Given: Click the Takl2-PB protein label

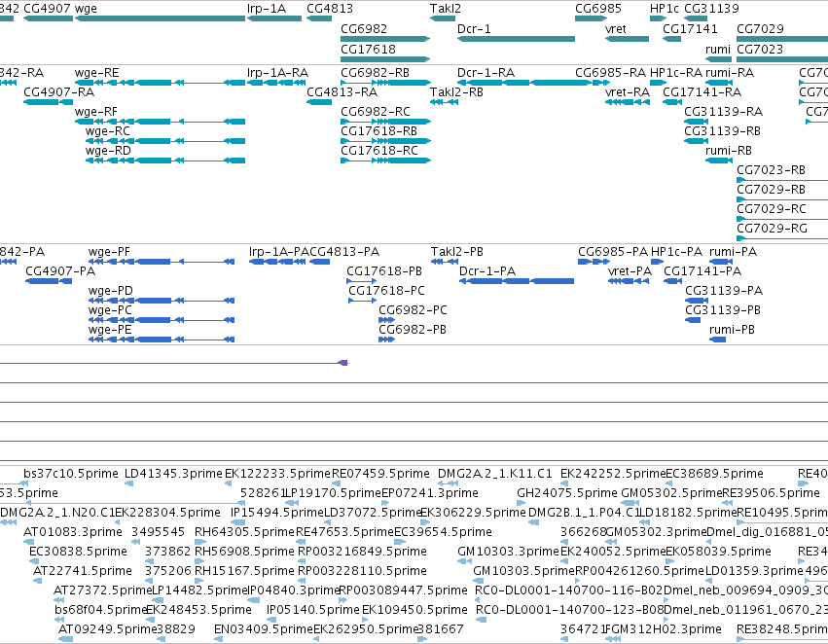Looking at the screenshot, I should pos(456,251).
